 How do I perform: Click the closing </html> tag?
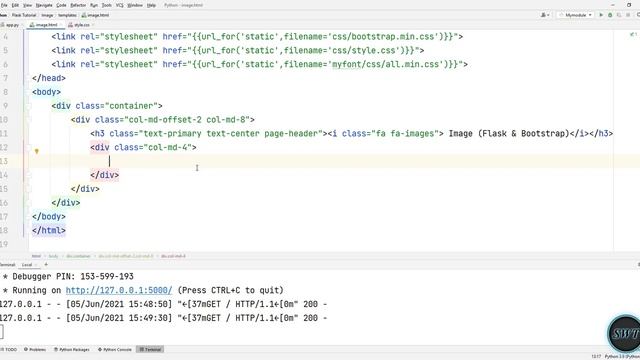[49, 230]
